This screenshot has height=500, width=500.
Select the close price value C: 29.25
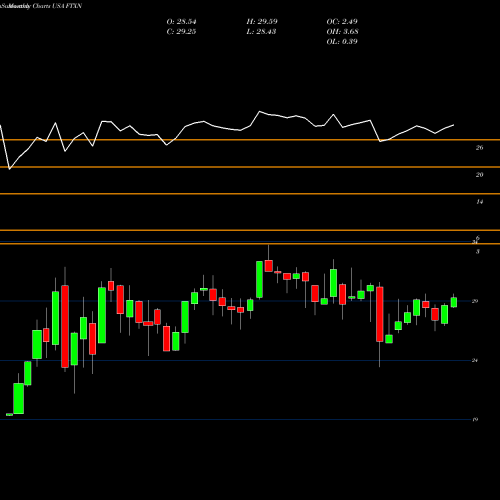[181, 32]
